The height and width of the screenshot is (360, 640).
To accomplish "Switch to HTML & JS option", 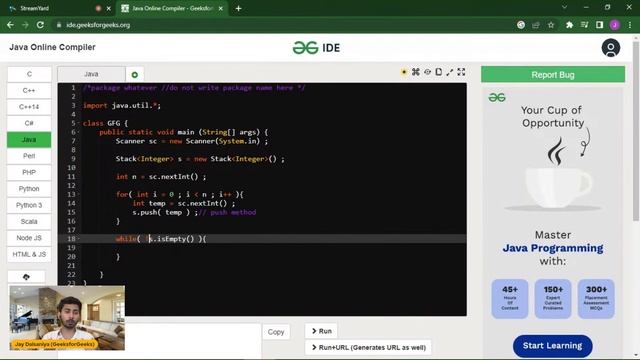I will click(x=29, y=254).
